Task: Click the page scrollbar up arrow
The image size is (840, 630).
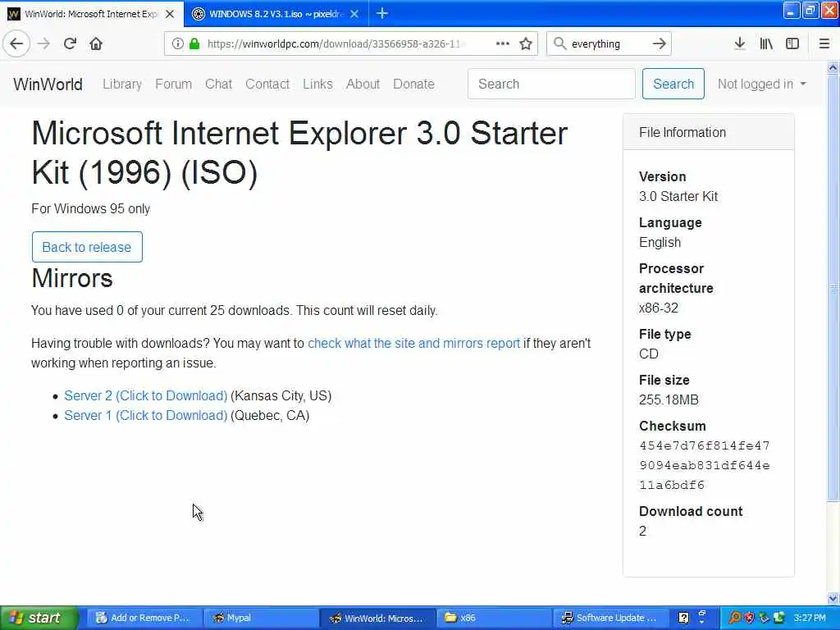Action: 833,67
